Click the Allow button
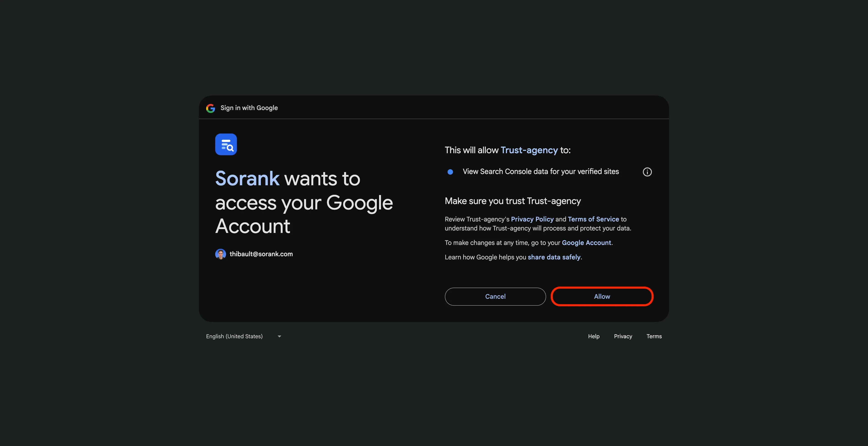Image resolution: width=868 pixels, height=446 pixels. click(x=602, y=296)
